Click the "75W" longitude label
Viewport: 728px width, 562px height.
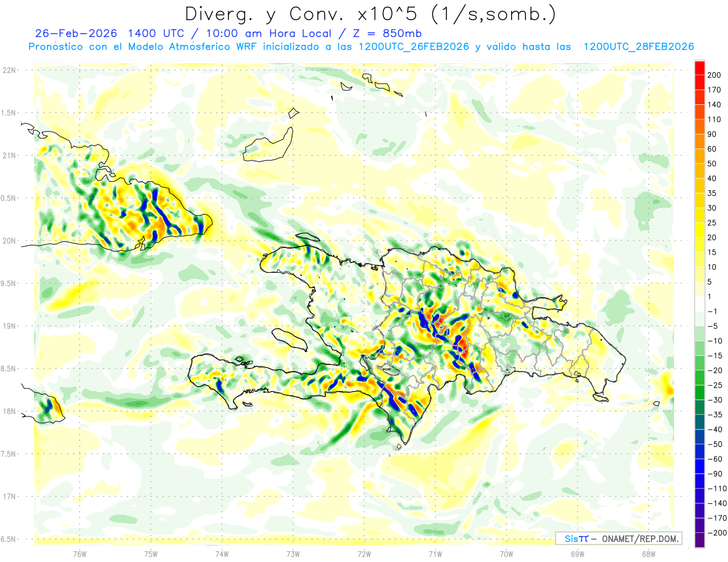tap(151, 554)
